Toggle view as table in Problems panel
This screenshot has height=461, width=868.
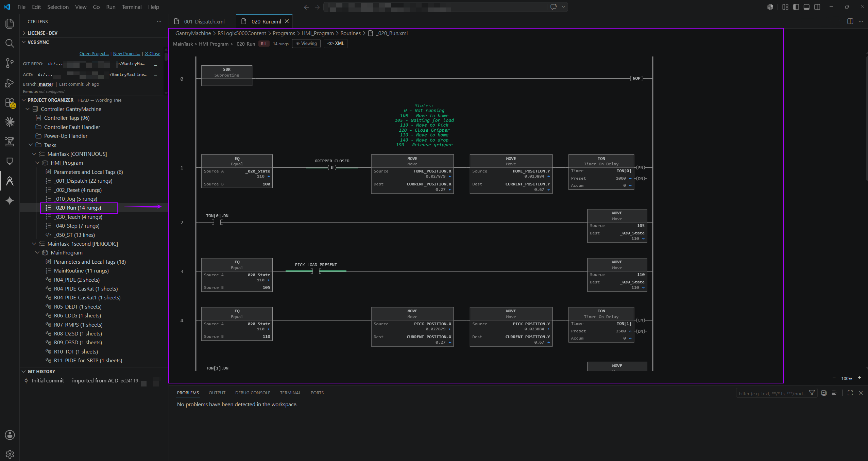click(834, 393)
